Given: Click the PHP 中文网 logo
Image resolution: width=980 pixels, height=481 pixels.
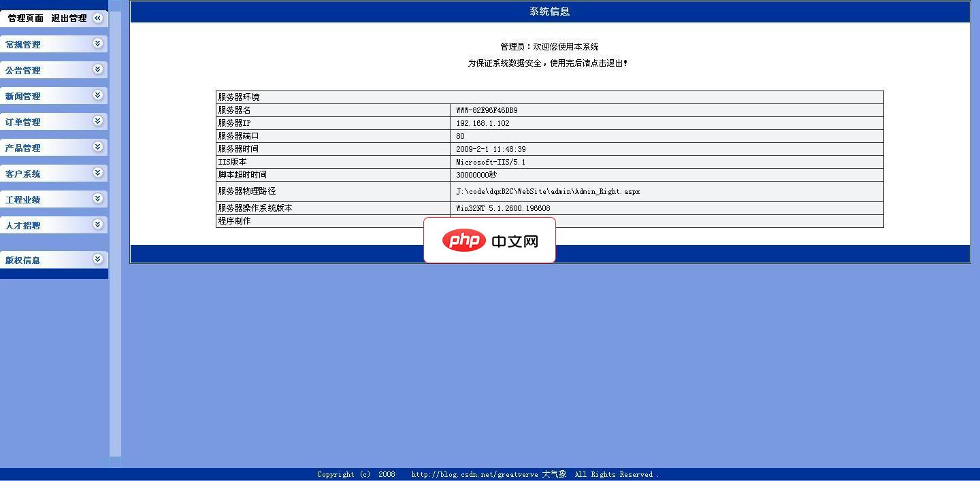Looking at the screenshot, I should pos(489,239).
